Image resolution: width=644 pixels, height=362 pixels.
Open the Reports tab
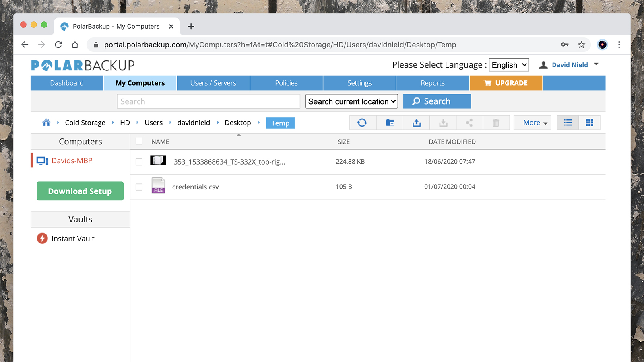pos(433,83)
